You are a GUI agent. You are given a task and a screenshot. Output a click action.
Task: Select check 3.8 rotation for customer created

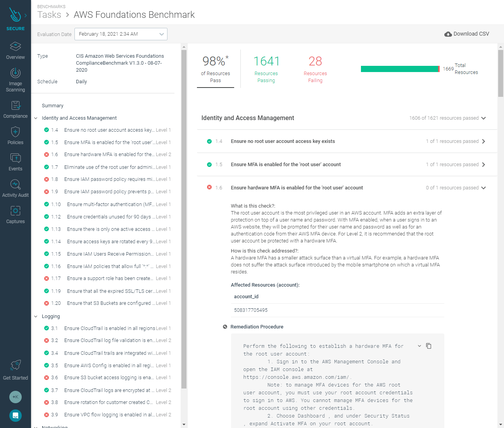pyautogui.click(x=107, y=402)
